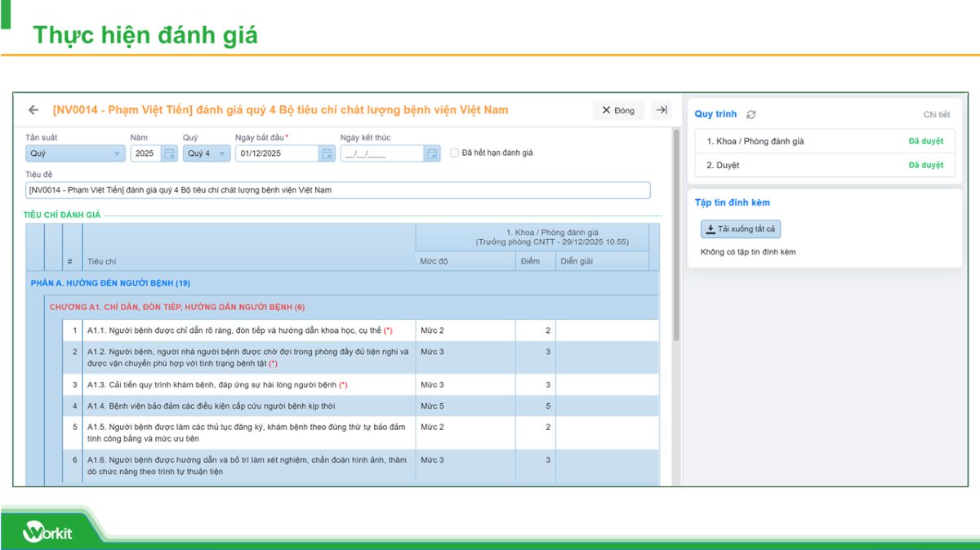The width and height of the screenshot is (980, 550).
Task: Click Tải xuống tất cả button
Action: tap(741, 229)
